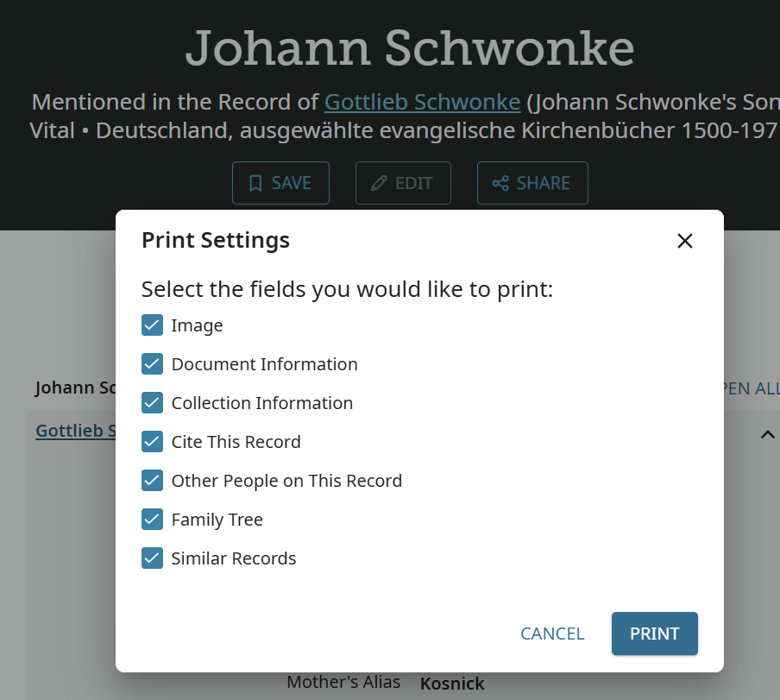
Task: Click the Image label text
Action: (197, 325)
